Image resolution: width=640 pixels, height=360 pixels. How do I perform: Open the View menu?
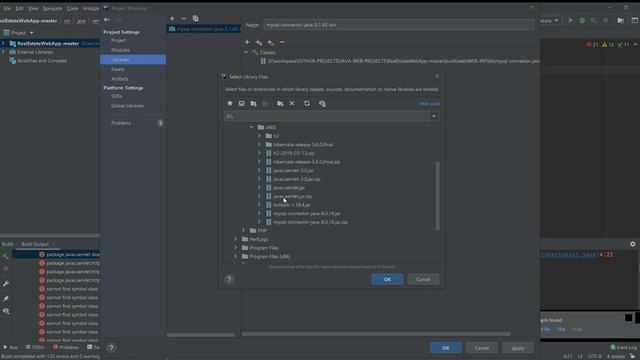click(x=33, y=8)
